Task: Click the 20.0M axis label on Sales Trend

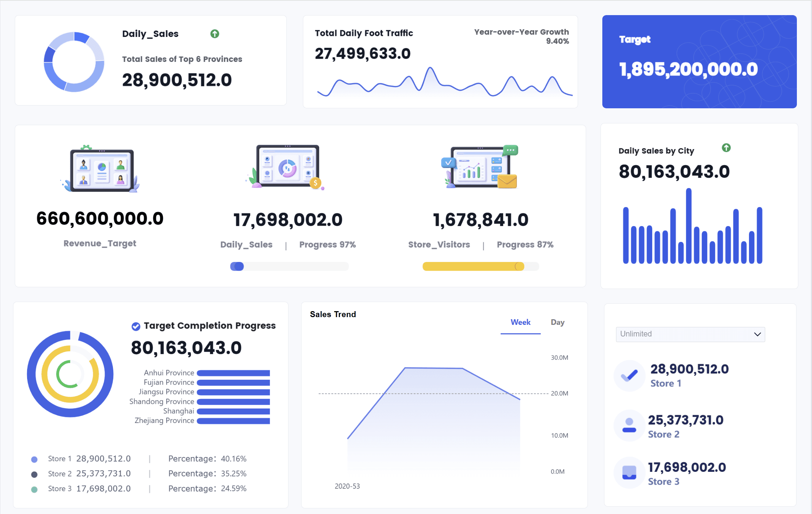Action: [x=559, y=393]
